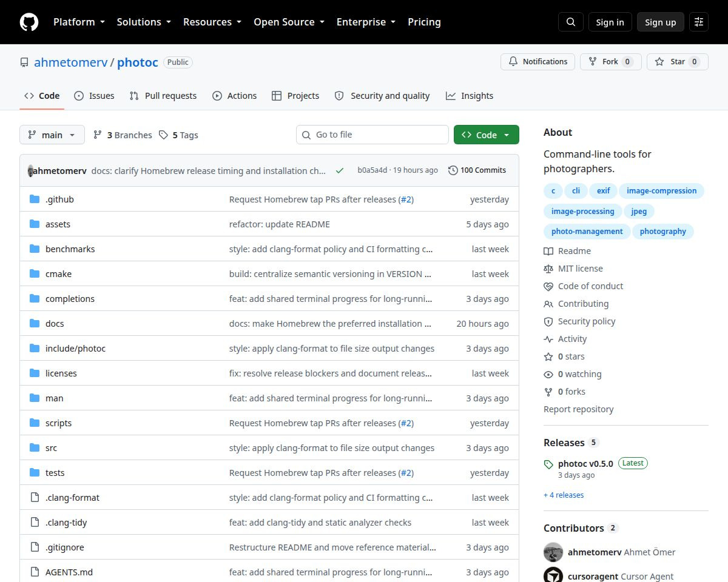The height and width of the screenshot is (582, 728).
Task: Click the .github folder icon
Action: 35,199
